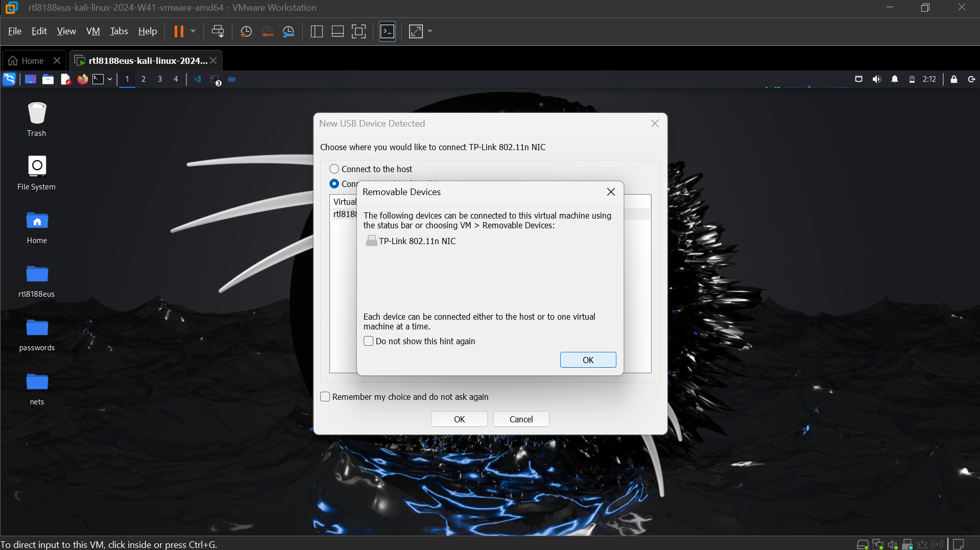The width and height of the screenshot is (980, 550).
Task: Open the snapshot manager icon
Action: tap(289, 32)
